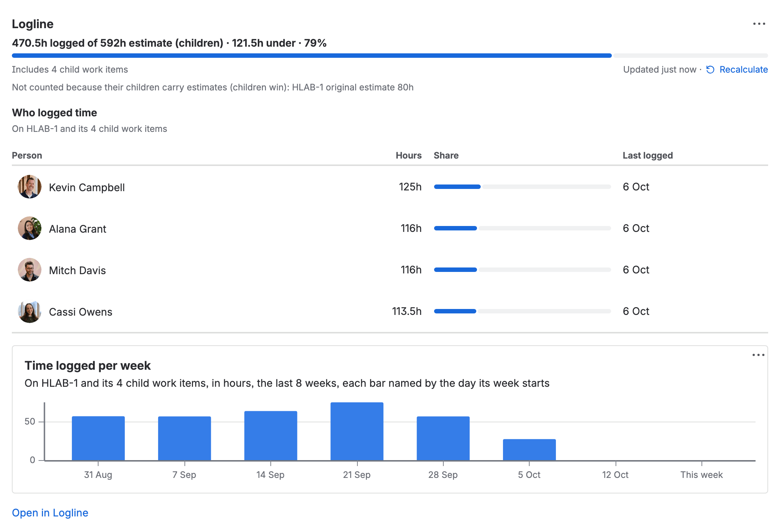The width and height of the screenshot is (780, 532).
Task: Click the Updated just now status text
Action: 660,70
